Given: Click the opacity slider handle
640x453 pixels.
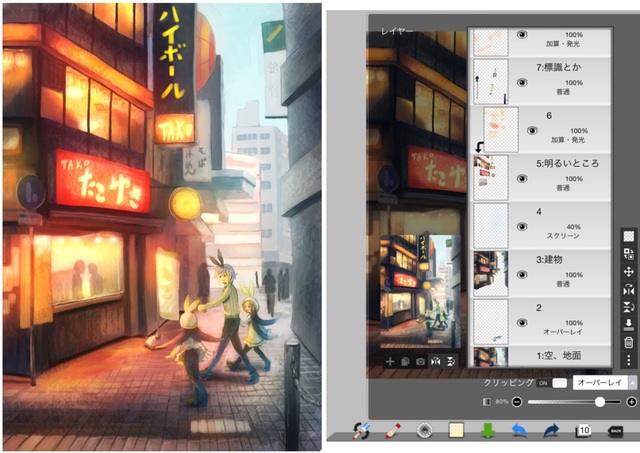Looking at the screenshot, I should [600, 402].
